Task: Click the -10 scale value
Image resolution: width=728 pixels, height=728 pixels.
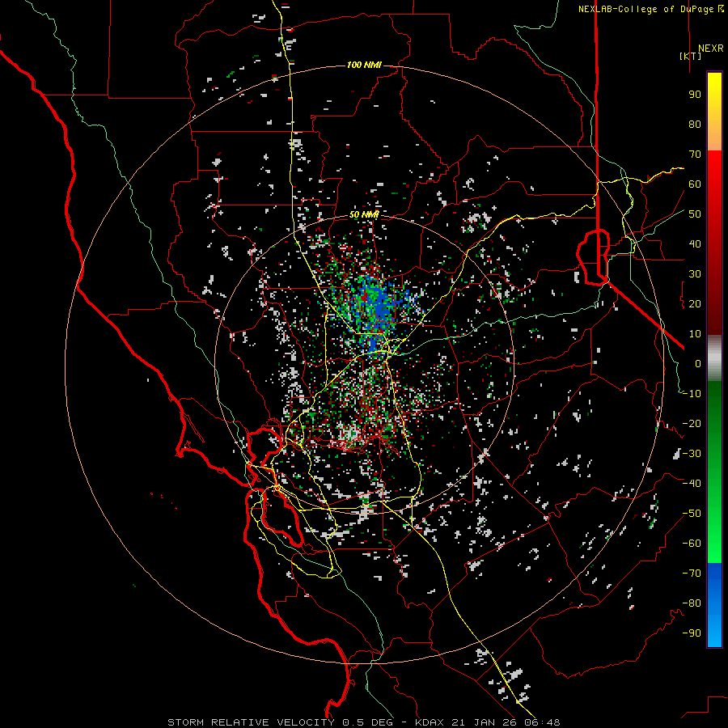Action: click(692, 394)
